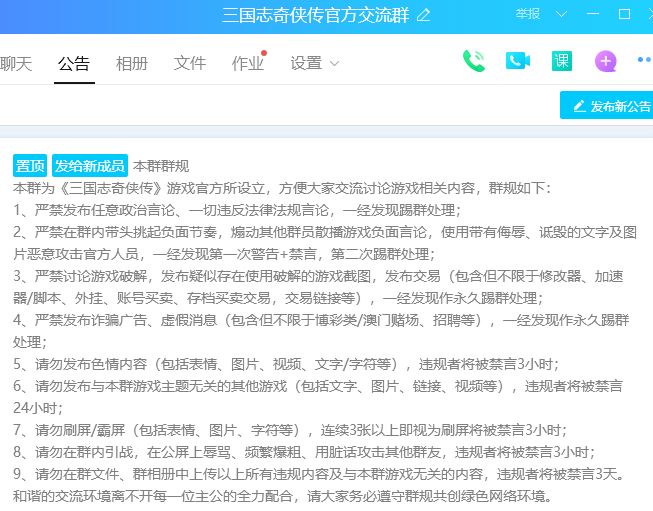Switch to the 聊天 tab
This screenshot has width=653, height=511.
tap(16, 64)
